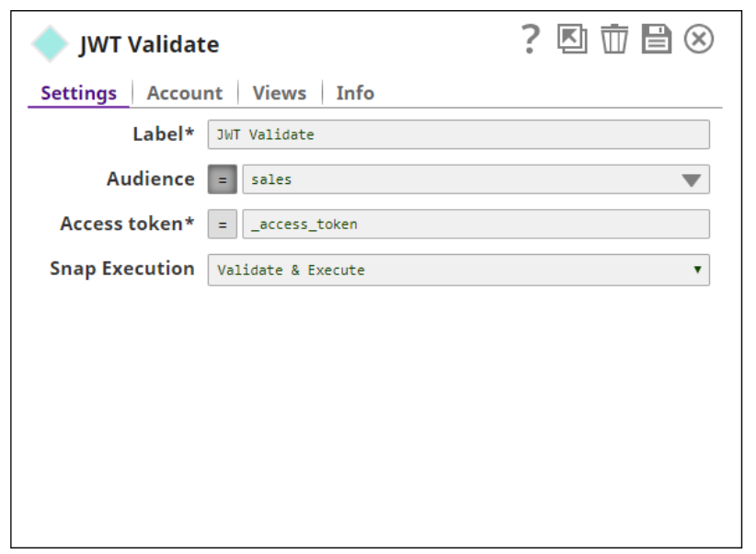Open the Views tab
756x554 pixels.
(279, 93)
